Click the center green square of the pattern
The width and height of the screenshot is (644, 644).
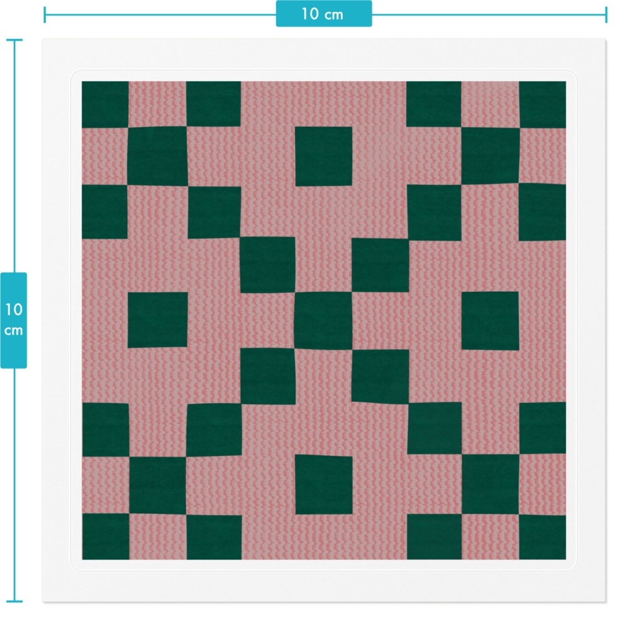(x=323, y=322)
